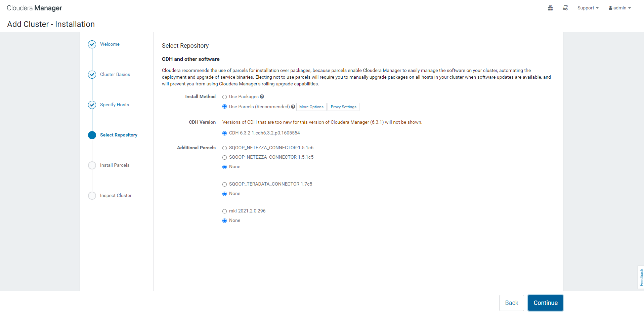Select the mkl-2021.2.0.296 parcel option
The image size is (644, 315).
tap(225, 211)
